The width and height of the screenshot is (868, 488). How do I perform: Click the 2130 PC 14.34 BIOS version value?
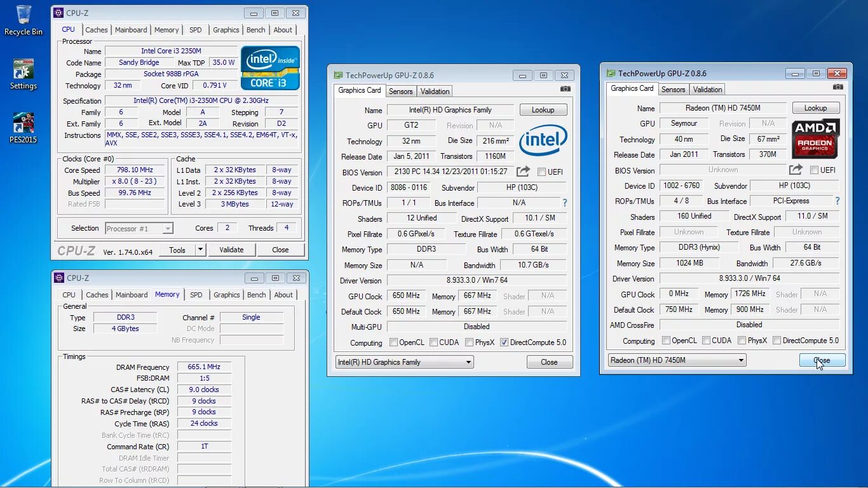pos(451,172)
